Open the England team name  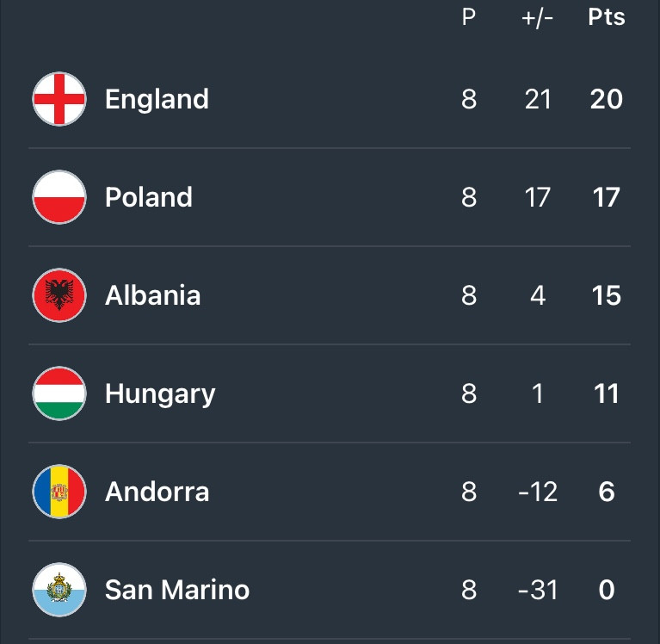(x=157, y=100)
